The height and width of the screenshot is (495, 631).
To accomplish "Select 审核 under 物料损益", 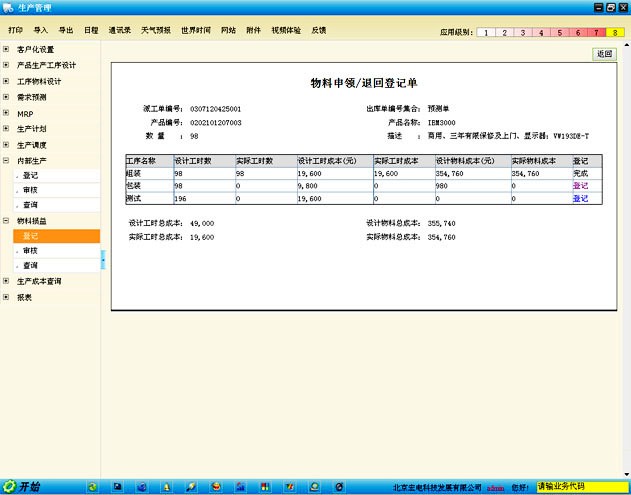I will (x=30, y=250).
